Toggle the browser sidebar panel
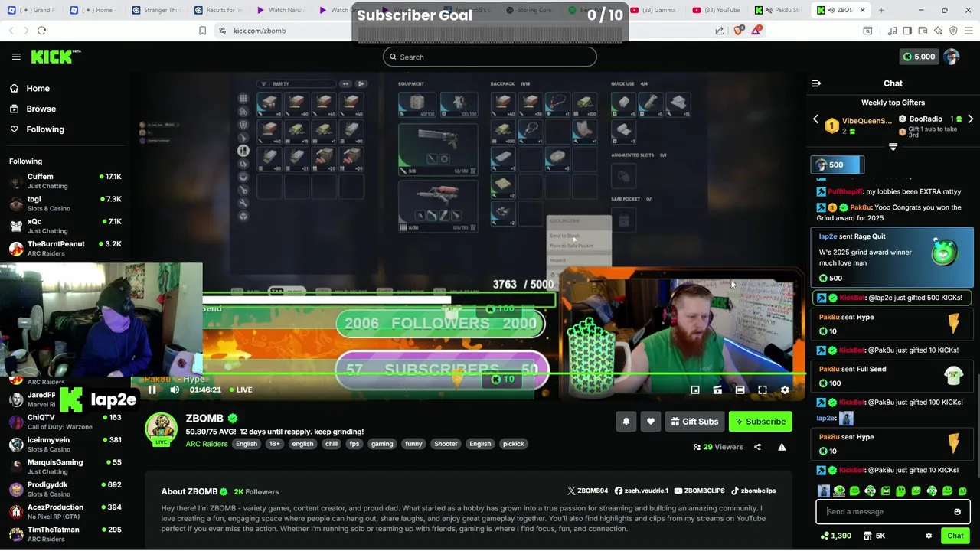This screenshot has height=551, width=980. point(907,31)
